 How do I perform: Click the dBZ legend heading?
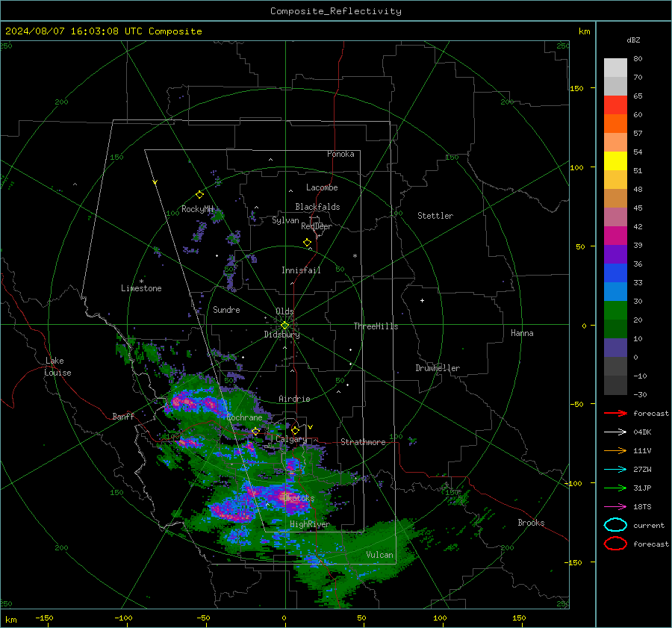[633, 40]
